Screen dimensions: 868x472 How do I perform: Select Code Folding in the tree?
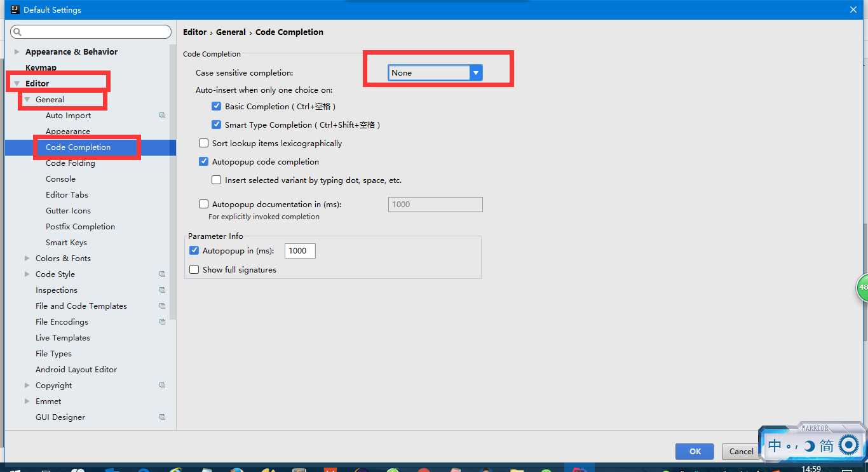tap(70, 163)
